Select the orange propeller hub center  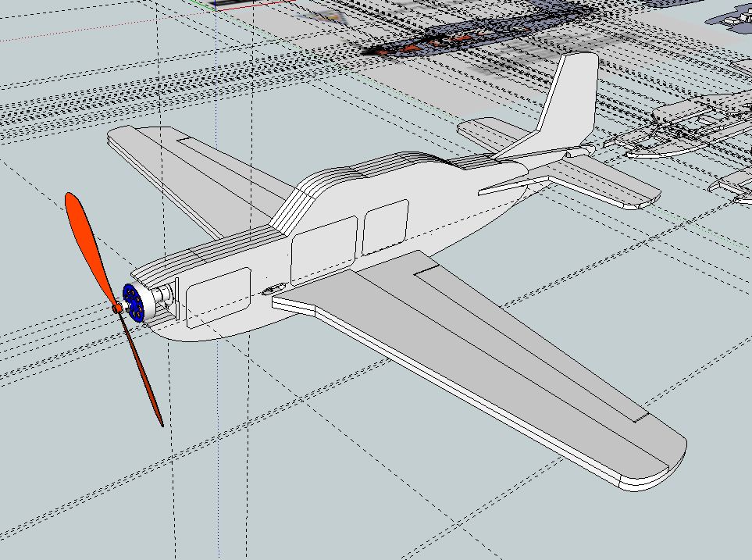click(x=117, y=309)
